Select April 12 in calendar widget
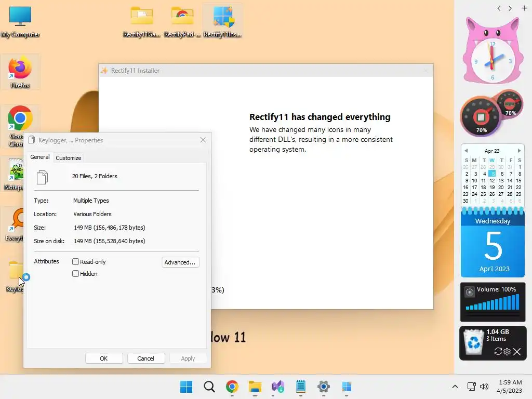 (492, 180)
